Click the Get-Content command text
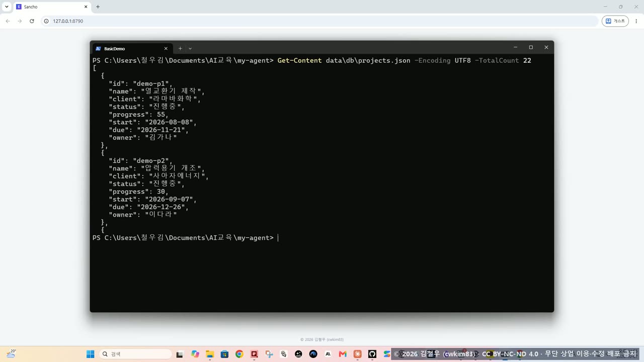The width and height of the screenshot is (644, 362). coord(299,60)
